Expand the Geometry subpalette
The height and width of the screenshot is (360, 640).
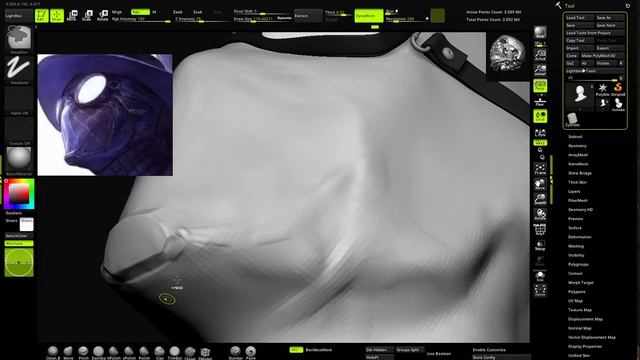pos(577,146)
